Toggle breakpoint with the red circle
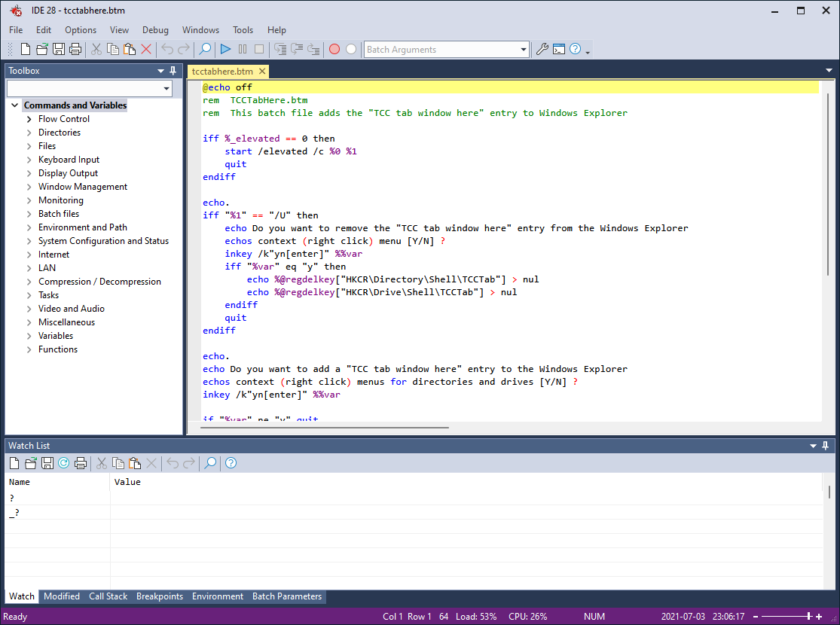Image resolution: width=840 pixels, height=625 pixels. click(334, 49)
